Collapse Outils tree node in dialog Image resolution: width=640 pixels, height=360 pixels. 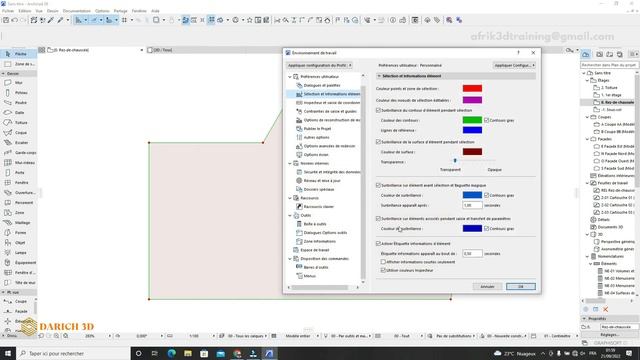290,215
